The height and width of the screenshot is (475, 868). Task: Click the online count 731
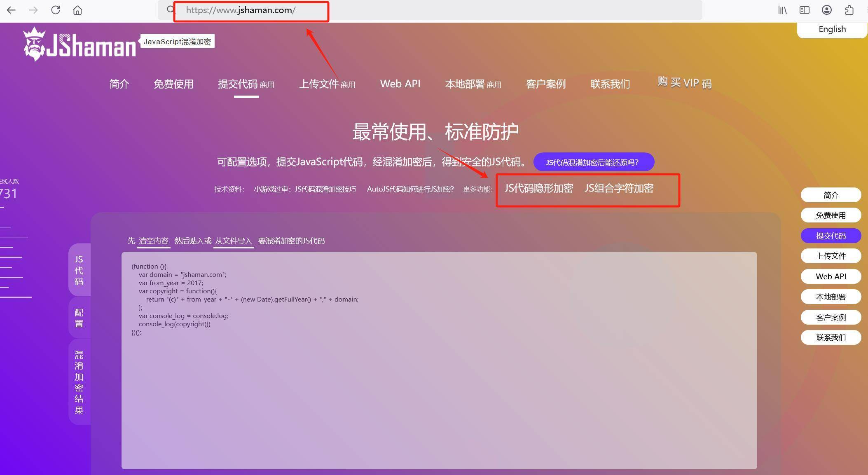8,194
